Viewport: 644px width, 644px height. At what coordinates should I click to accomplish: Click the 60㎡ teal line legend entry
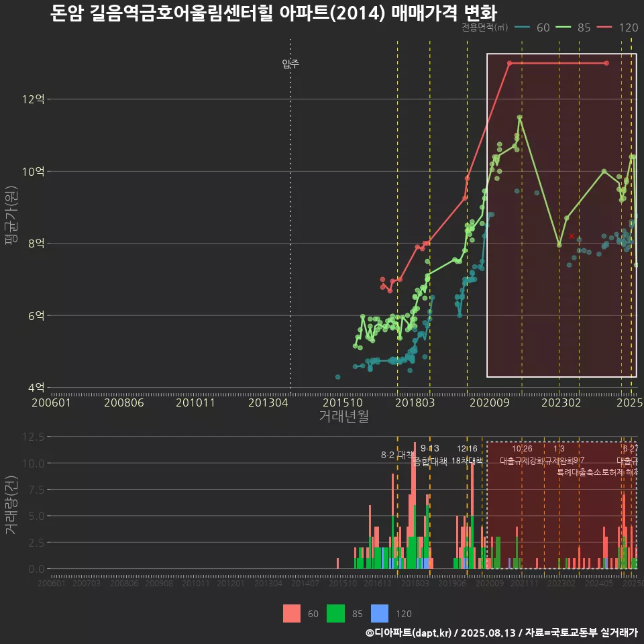pos(532,28)
